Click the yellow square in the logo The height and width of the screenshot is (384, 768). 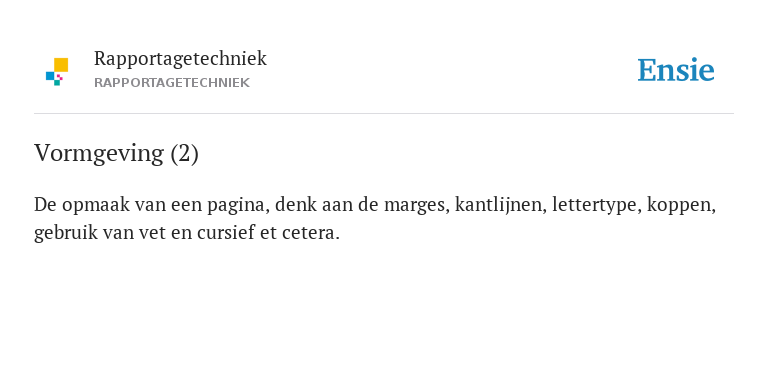(x=61, y=65)
